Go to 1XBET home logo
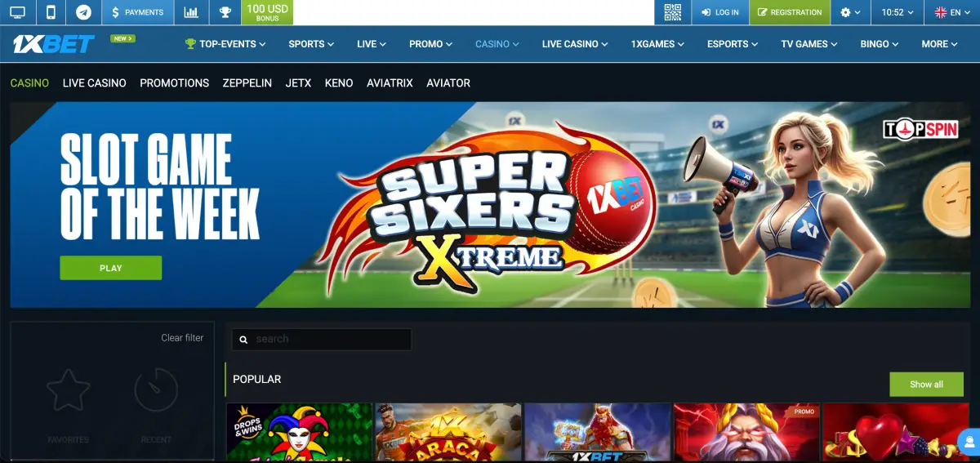The width and height of the screenshot is (980, 463). [53, 44]
